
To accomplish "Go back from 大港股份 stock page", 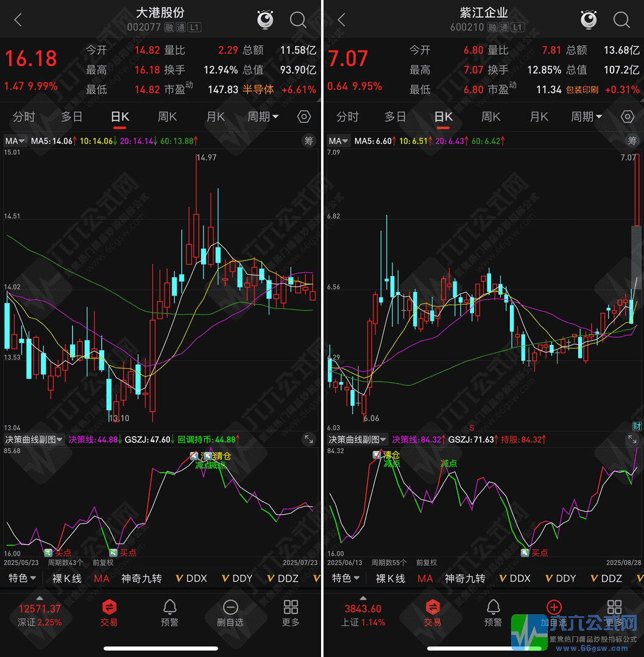I will click(x=18, y=20).
